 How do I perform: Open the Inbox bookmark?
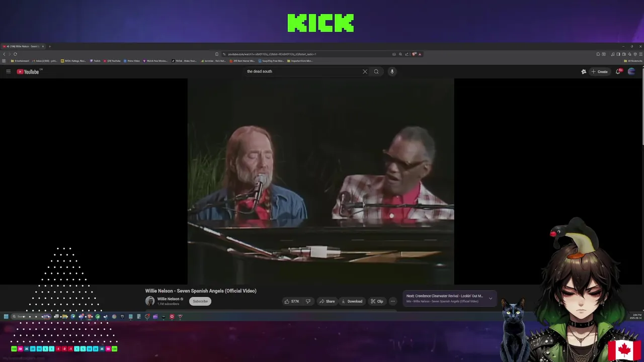pyautogui.click(x=45, y=61)
